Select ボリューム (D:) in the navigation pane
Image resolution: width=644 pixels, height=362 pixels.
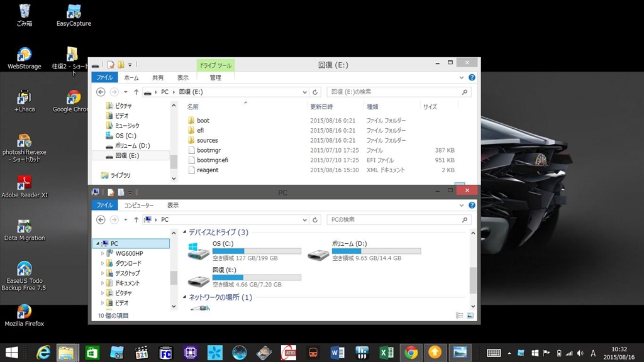pos(128,146)
